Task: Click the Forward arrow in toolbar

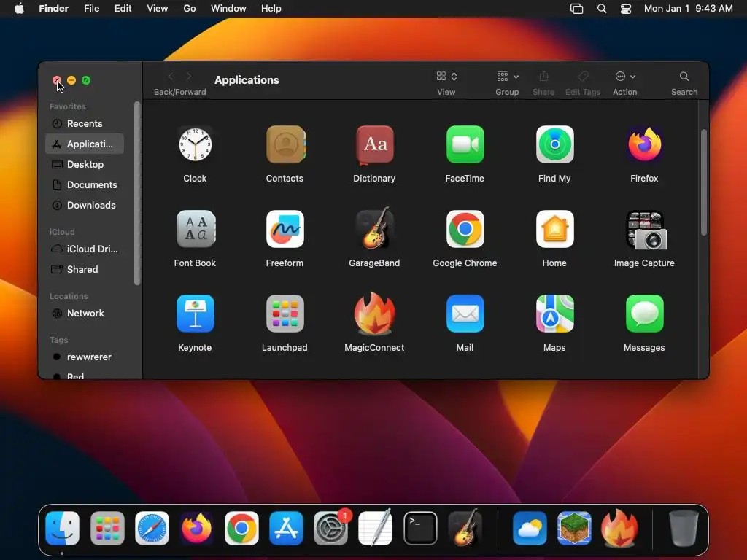Action: coord(189,76)
